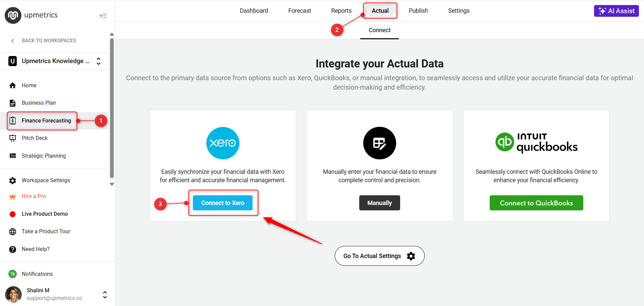The image size is (644, 306).
Task: Click the Pitch Deck presentation icon
Action: [13, 138]
